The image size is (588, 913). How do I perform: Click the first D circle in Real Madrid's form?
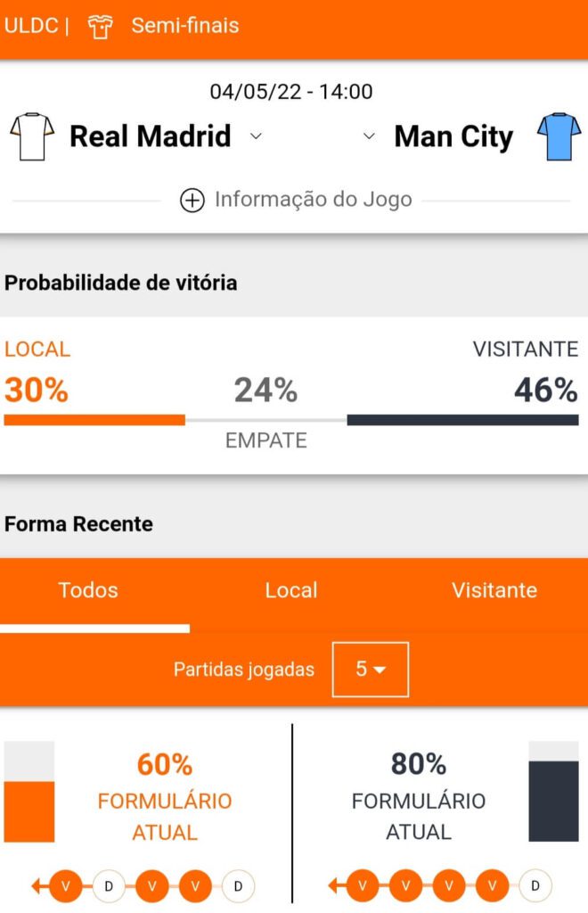pyautogui.click(x=109, y=885)
